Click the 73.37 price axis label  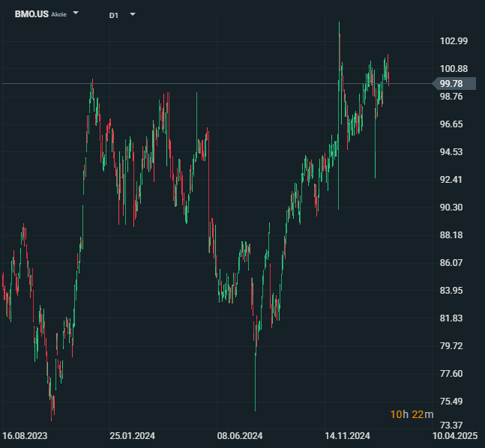click(454, 425)
